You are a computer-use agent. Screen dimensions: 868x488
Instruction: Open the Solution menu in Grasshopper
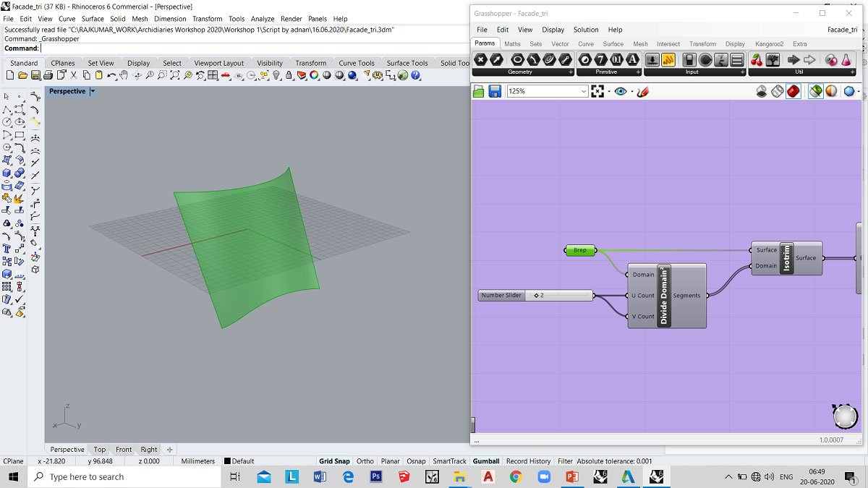(585, 30)
